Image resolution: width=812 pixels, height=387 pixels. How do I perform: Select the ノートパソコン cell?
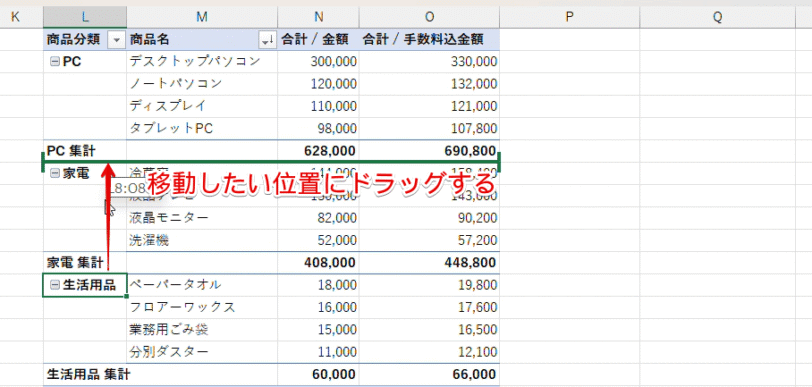(x=202, y=84)
